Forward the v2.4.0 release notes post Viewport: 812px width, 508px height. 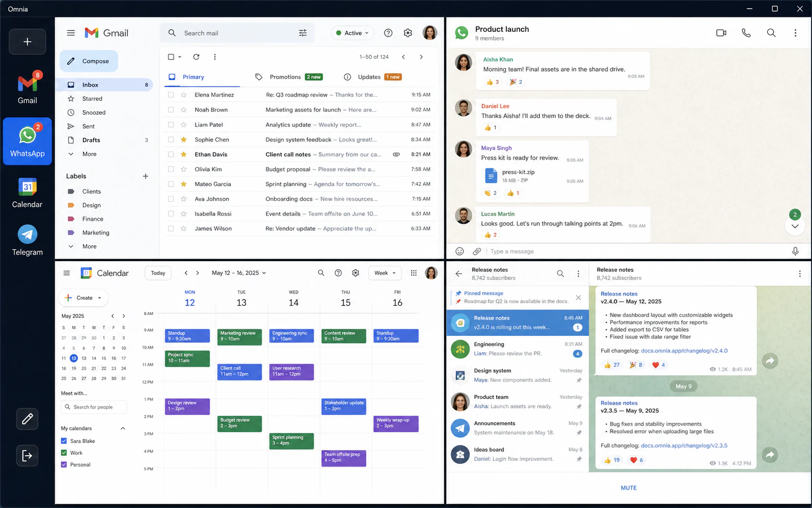point(770,361)
